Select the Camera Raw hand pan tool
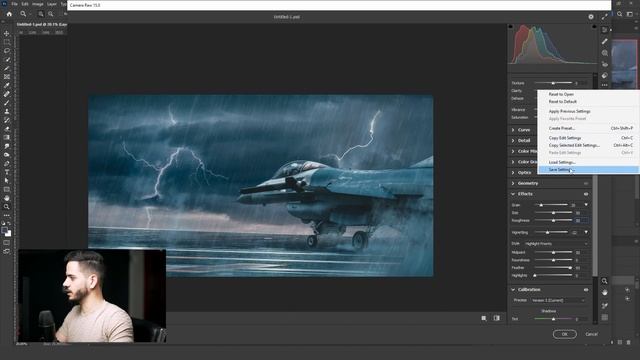 [604, 293]
